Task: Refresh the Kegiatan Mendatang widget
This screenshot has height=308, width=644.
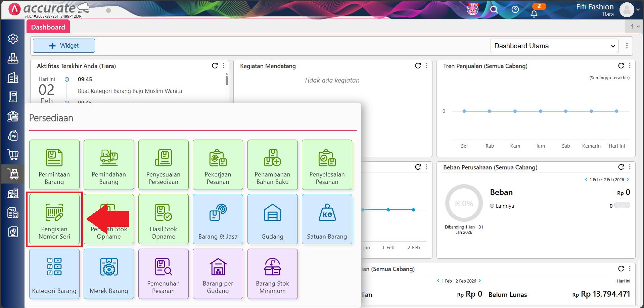Action: point(418,66)
